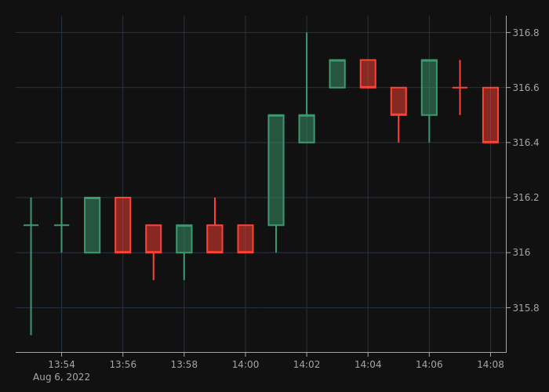Select the green candle body at 13:55

(92, 225)
